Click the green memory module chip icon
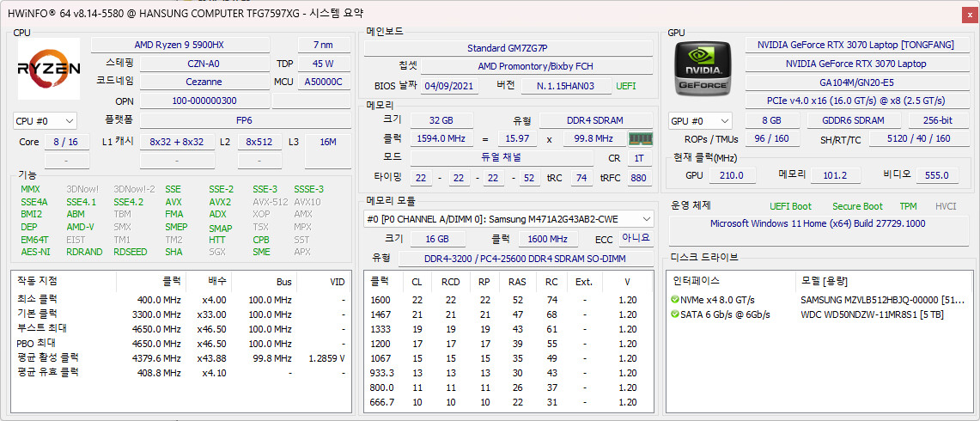This screenshot has height=421, width=980. (640, 138)
